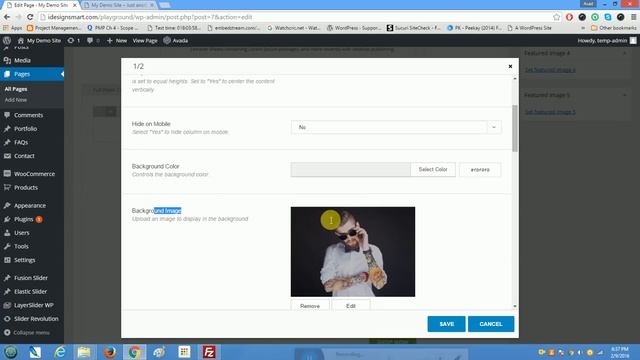
Task: Bookmark page with star icon
Action: (557, 17)
